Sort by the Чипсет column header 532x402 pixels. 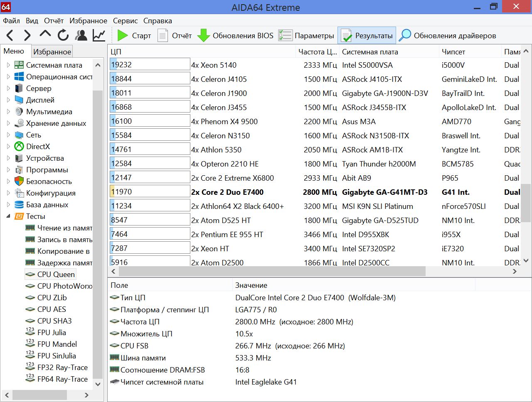(470, 51)
